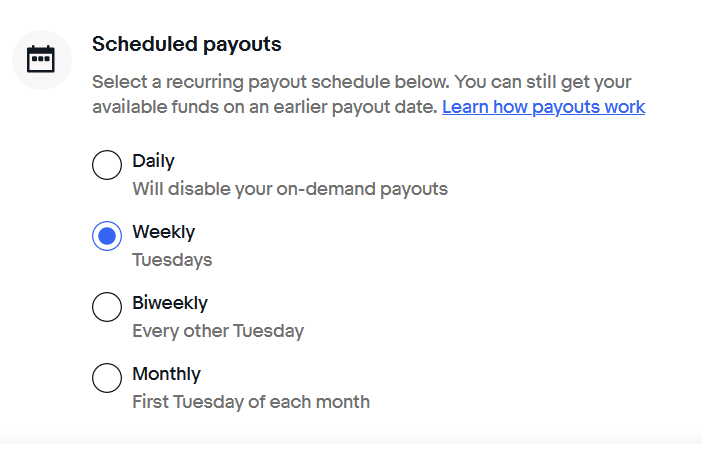
Task: Open the "Learn how payouts work" link
Action: coord(543,107)
